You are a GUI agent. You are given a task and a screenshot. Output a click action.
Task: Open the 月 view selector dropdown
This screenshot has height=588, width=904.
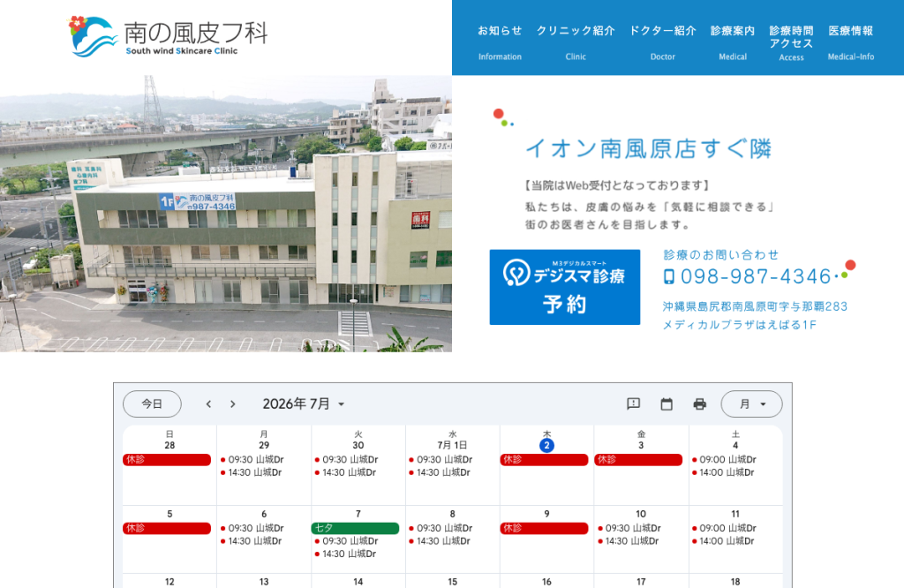(752, 404)
